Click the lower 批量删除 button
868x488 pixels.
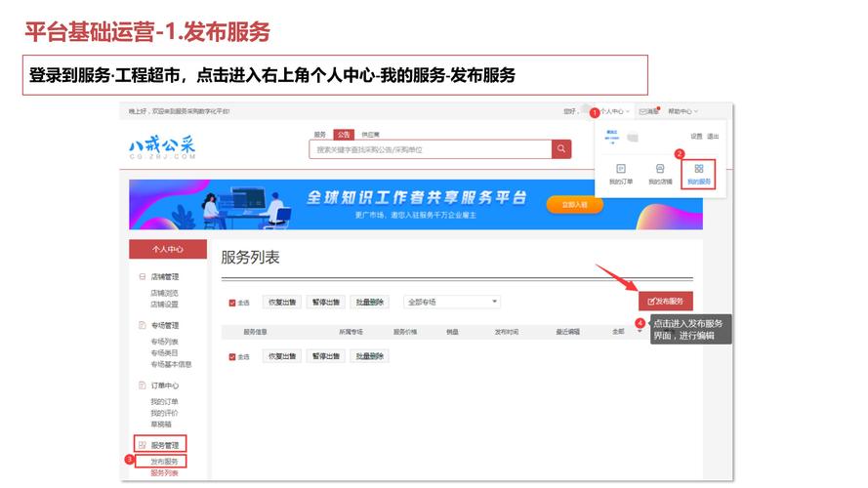point(369,356)
